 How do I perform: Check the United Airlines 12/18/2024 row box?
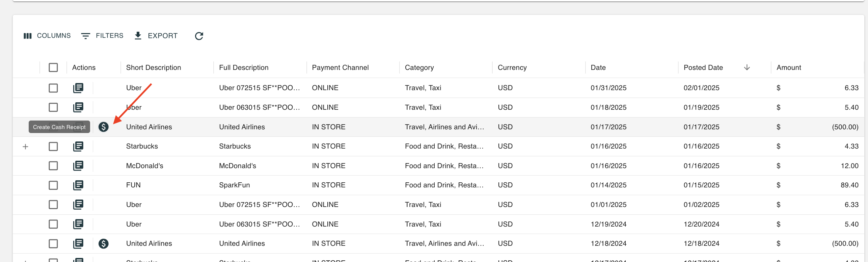tap(53, 244)
